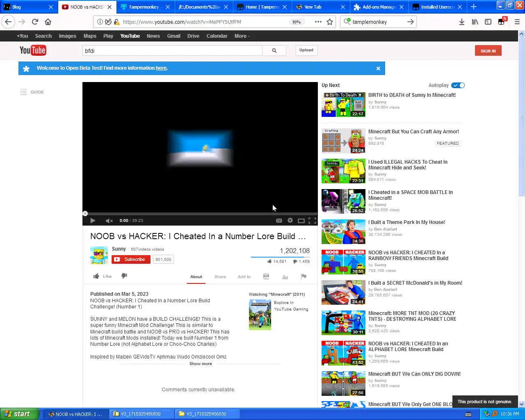
Task: Select first V3_1715325456830 taskbar item
Action: (x=142, y=414)
